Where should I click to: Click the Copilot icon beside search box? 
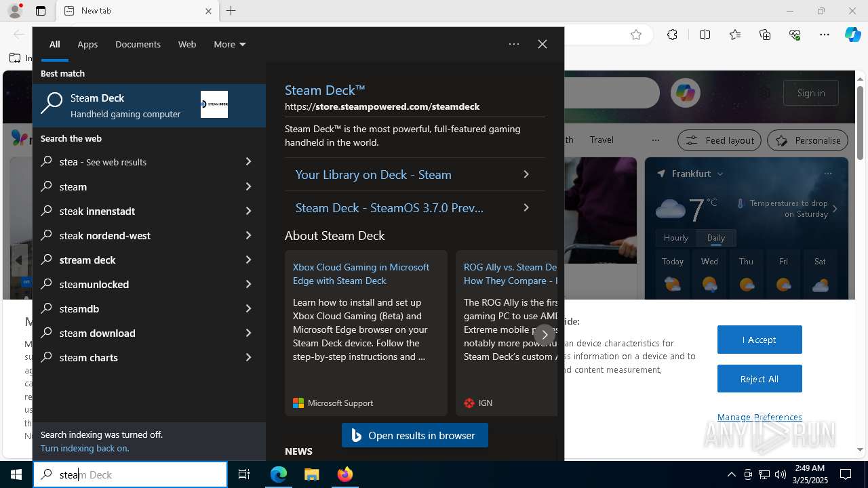pos(685,93)
